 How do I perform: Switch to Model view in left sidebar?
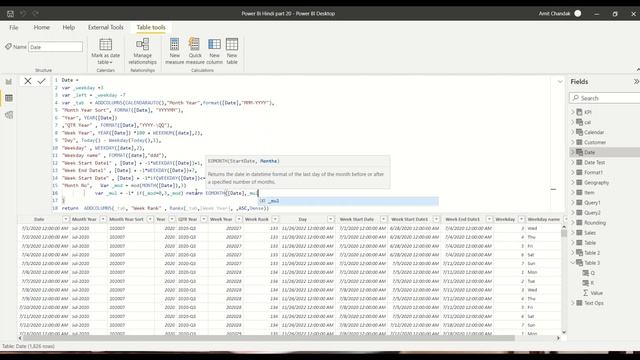(x=9, y=115)
